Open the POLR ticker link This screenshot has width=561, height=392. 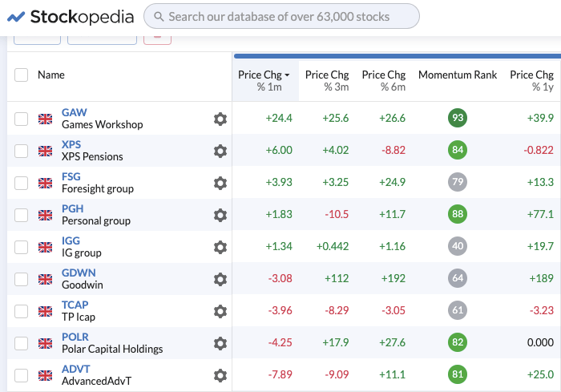pyautogui.click(x=75, y=337)
